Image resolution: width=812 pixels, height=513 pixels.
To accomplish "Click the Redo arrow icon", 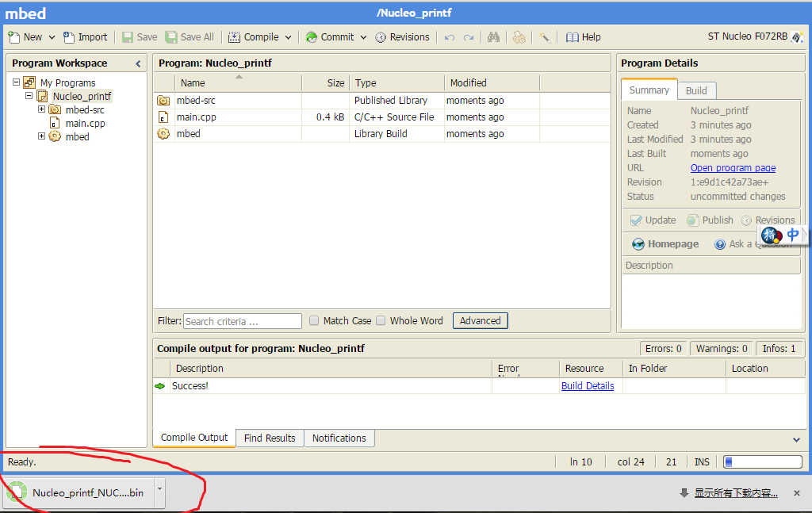I will [x=469, y=37].
